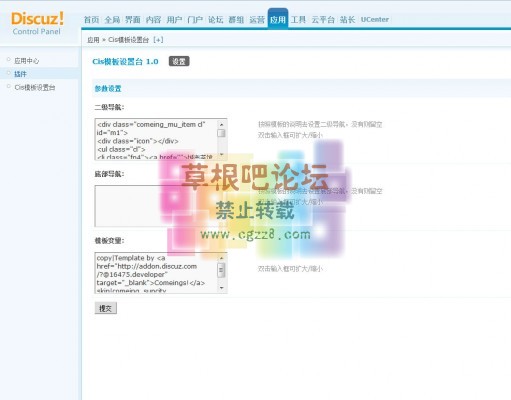
Task: Click up arrow of 二级导航 scrollbar
Action: coord(222,124)
